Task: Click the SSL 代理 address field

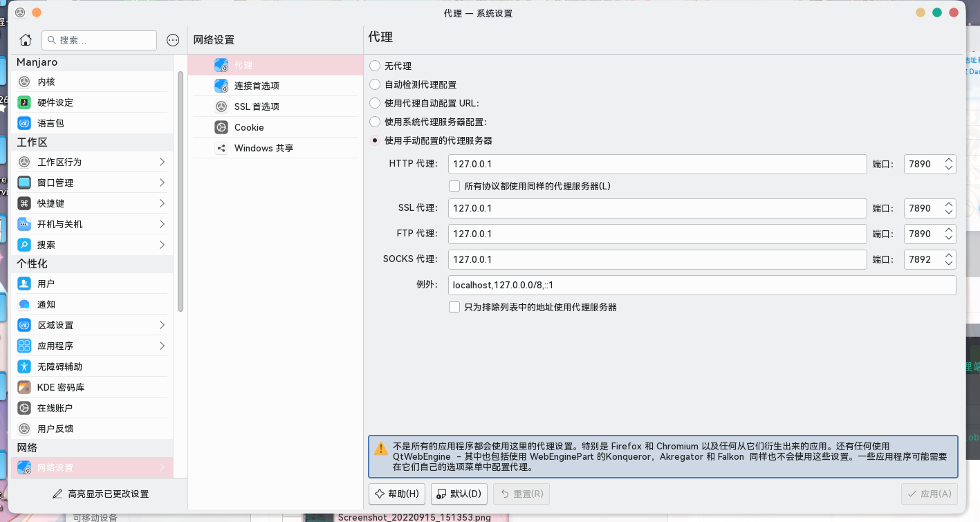Action: [657, 208]
